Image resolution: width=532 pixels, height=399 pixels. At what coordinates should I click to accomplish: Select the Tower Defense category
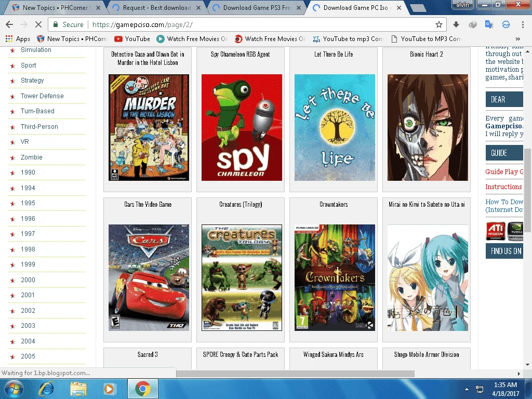[x=42, y=96]
